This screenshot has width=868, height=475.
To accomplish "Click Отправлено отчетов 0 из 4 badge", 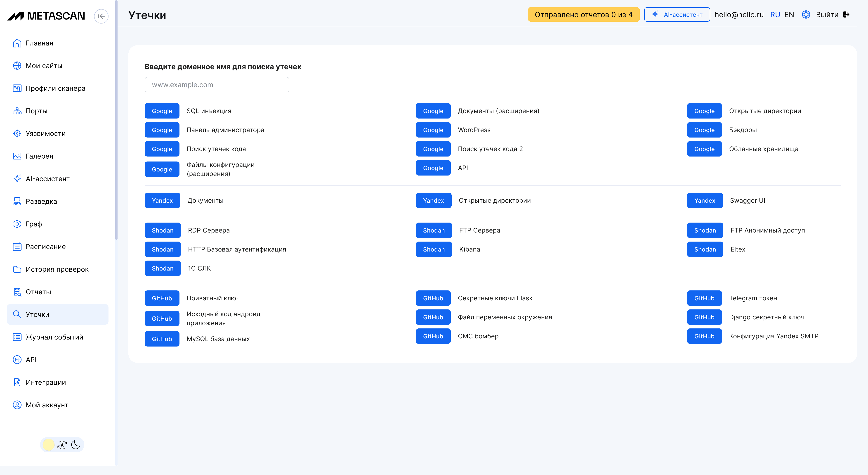I will point(584,14).
